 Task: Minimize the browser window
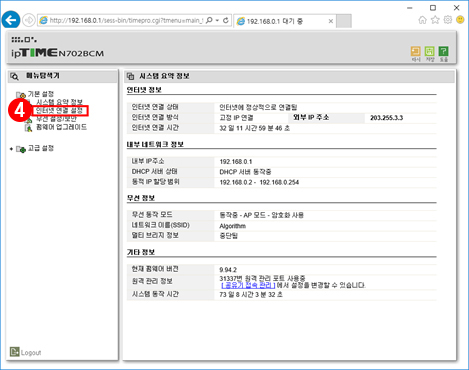click(410, 7)
